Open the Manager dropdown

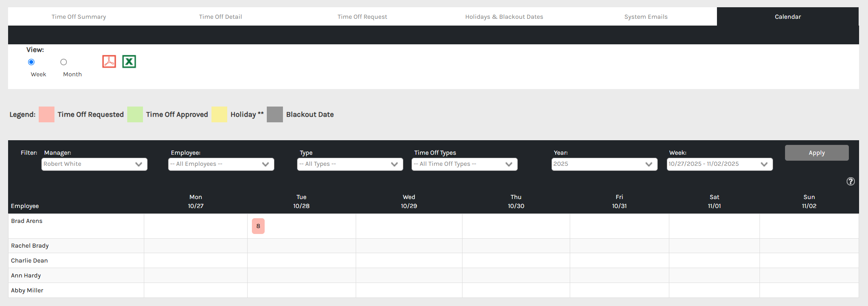(x=94, y=164)
